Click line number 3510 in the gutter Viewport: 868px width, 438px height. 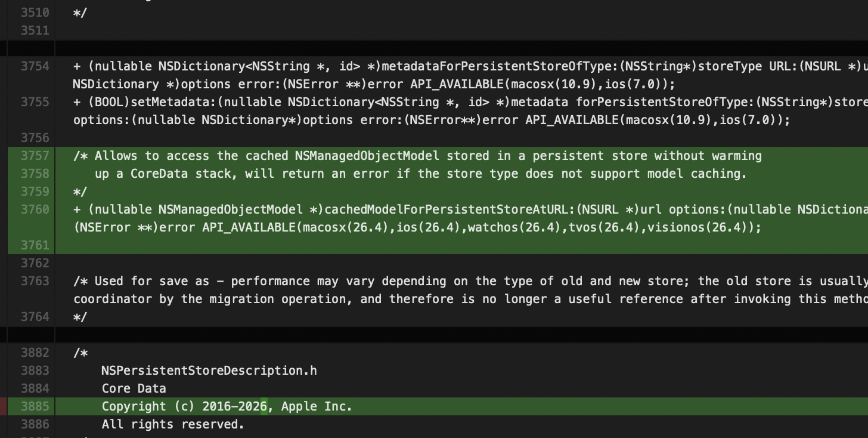click(x=35, y=13)
